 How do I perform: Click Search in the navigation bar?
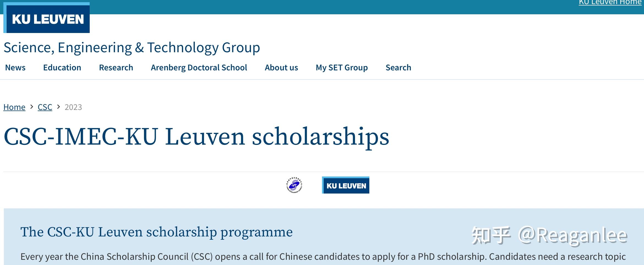click(x=398, y=68)
